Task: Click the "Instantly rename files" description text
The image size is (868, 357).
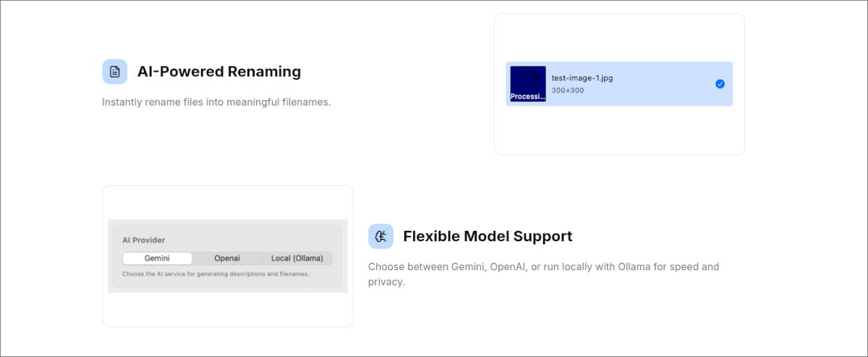Action: coord(216,102)
